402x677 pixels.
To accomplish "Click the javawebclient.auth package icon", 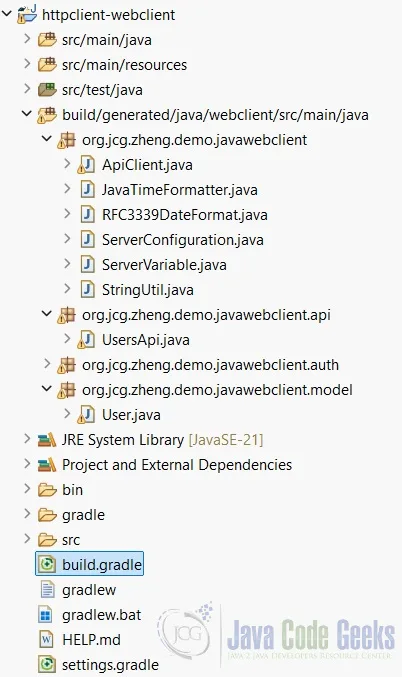I will coord(67,365).
